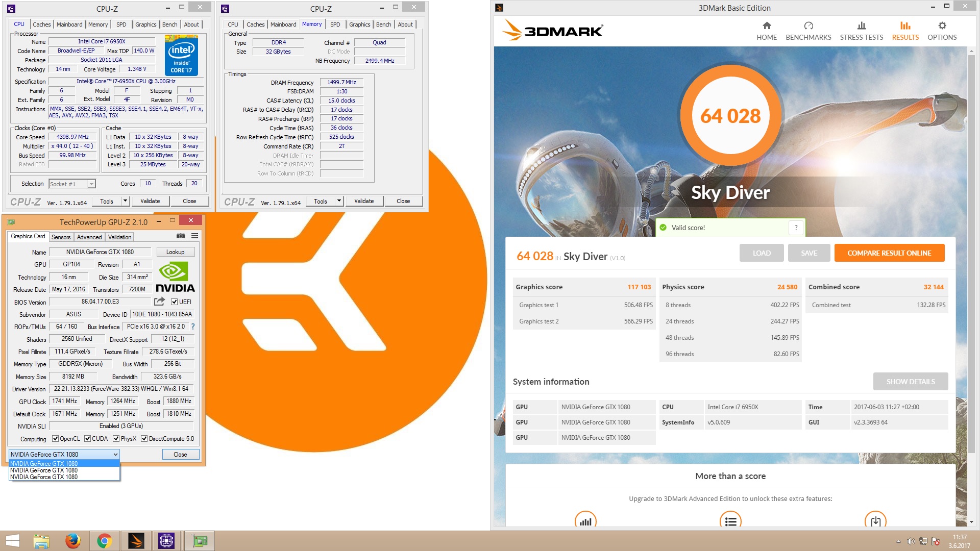Click the valid score help question mark

796,228
